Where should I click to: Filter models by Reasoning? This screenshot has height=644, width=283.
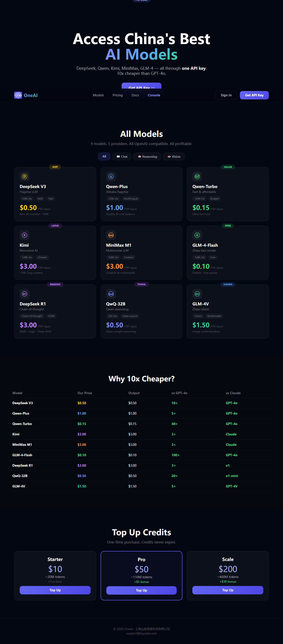click(x=147, y=157)
